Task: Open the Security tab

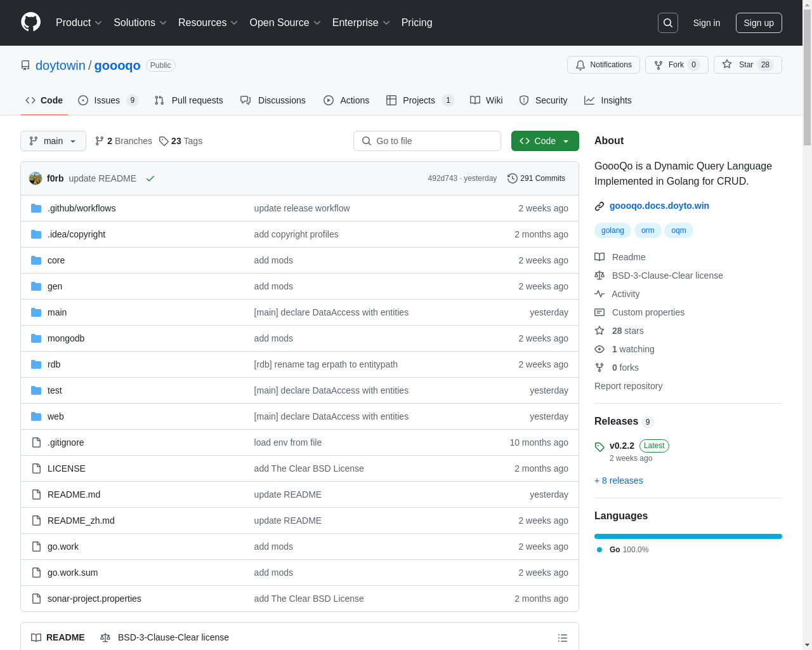Action: [543, 100]
